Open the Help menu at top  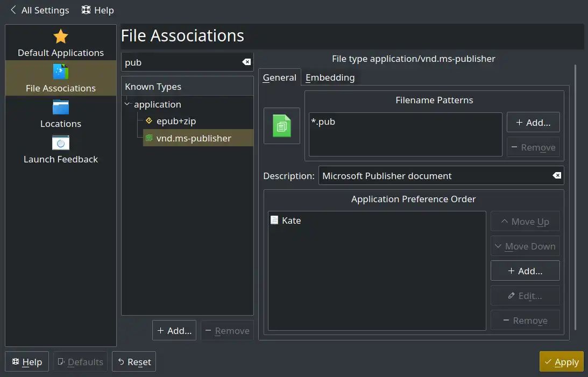click(x=98, y=10)
